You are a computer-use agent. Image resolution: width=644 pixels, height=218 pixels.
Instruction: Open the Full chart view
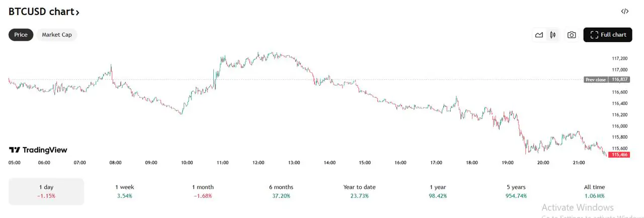(x=608, y=35)
